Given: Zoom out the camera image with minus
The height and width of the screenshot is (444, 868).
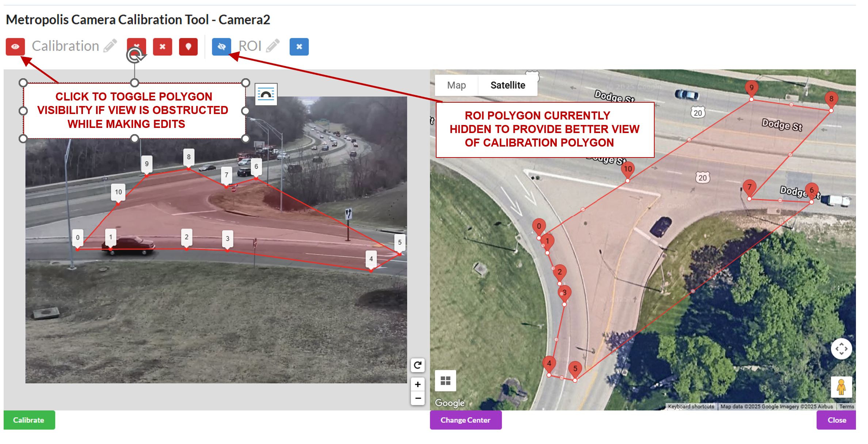Looking at the screenshot, I should (418, 398).
